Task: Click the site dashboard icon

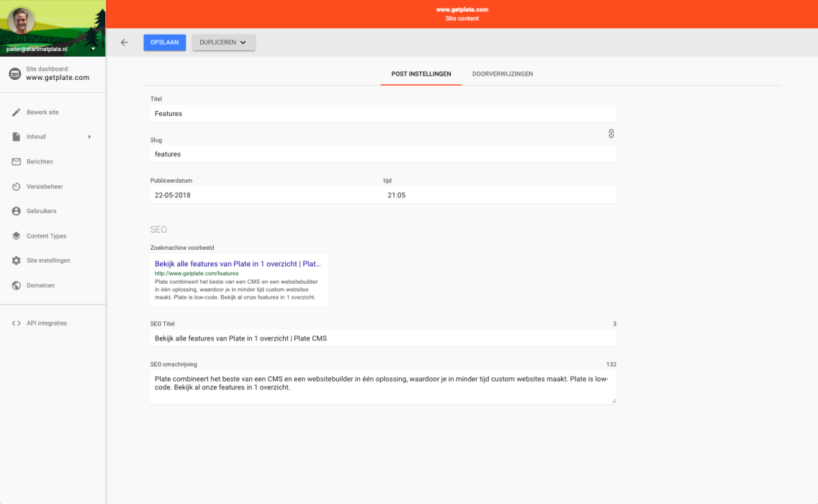Action: [14, 73]
